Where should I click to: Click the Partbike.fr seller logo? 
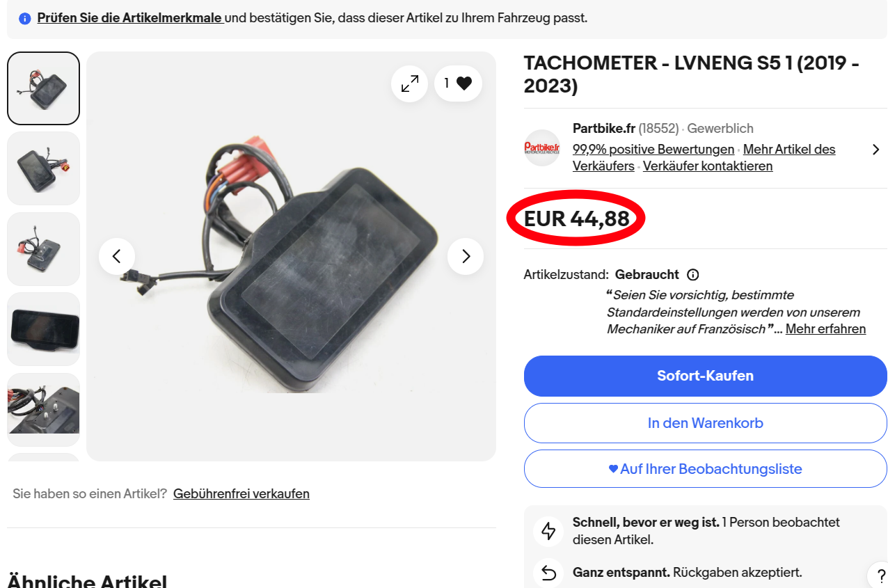point(542,148)
